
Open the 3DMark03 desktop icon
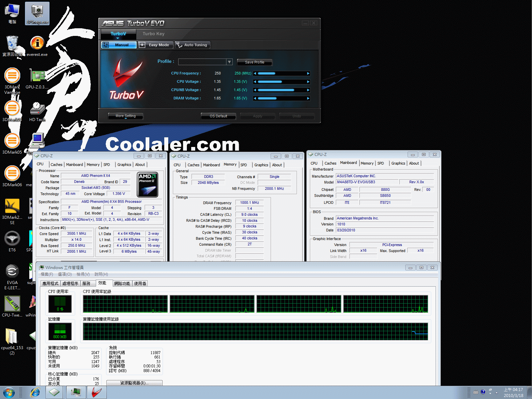(12, 111)
